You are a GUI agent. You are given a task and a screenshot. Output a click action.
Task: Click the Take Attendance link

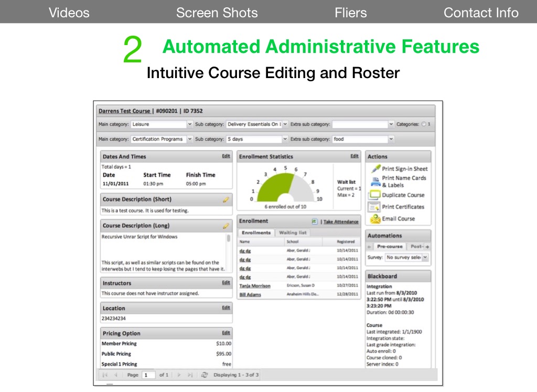click(341, 222)
